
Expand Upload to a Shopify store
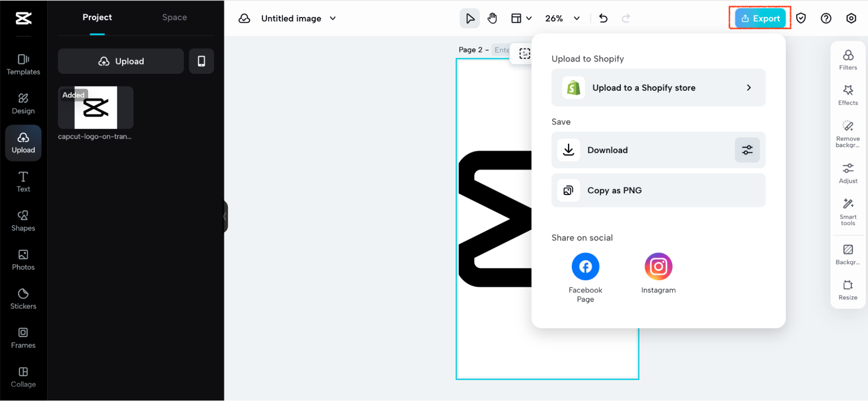(658, 88)
